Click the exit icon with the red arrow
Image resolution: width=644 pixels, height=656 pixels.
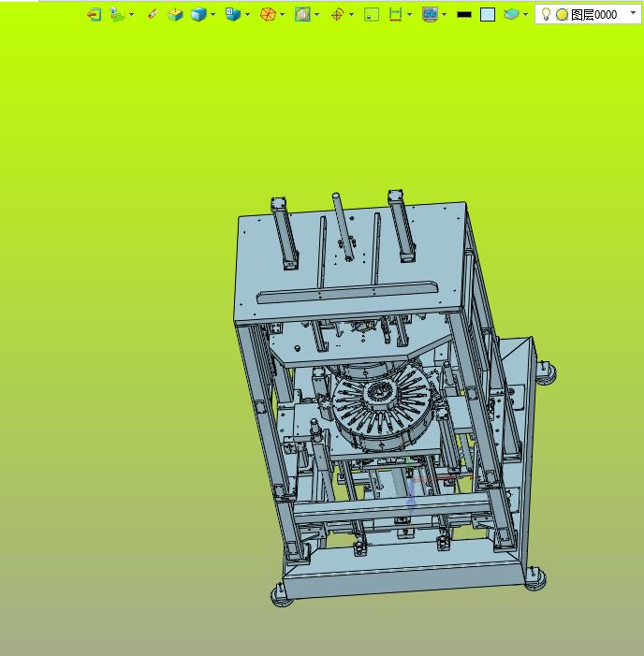click(x=95, y=15)
